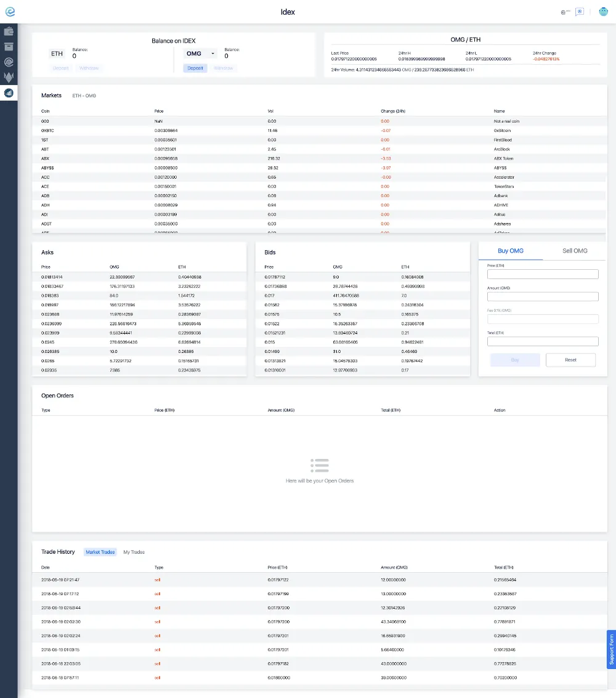Open the Support Form side tab

click(611, 649)
